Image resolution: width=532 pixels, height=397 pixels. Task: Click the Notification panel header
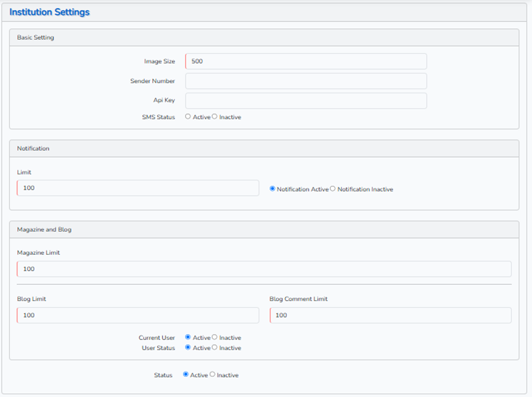(x=264, y=148)
